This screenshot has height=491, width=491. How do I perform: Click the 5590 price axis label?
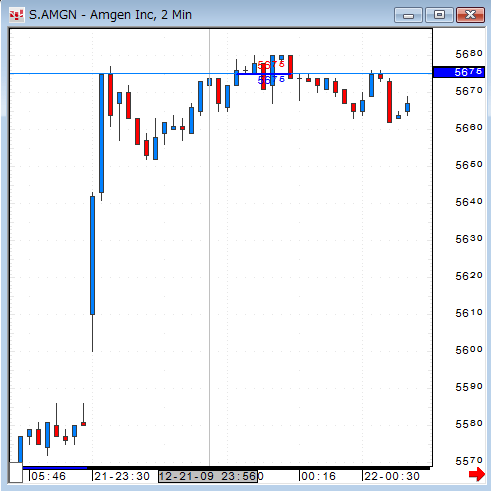[469, 387]
